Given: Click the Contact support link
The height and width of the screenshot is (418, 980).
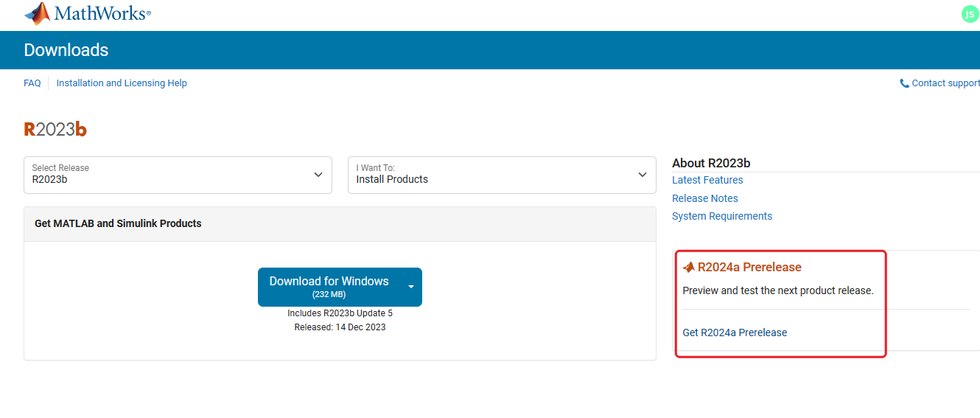Looking at the screenshot, I should click(x=945, y=83).
